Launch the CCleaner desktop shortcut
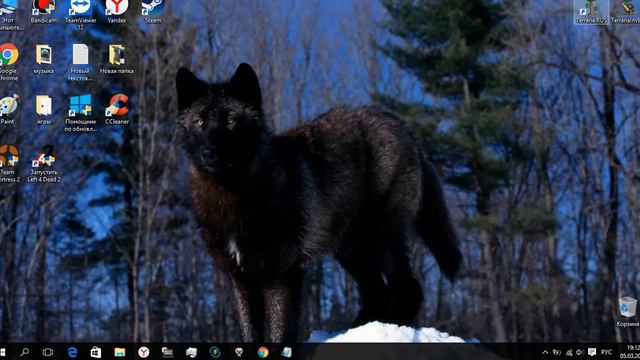 tap(117, 110)
